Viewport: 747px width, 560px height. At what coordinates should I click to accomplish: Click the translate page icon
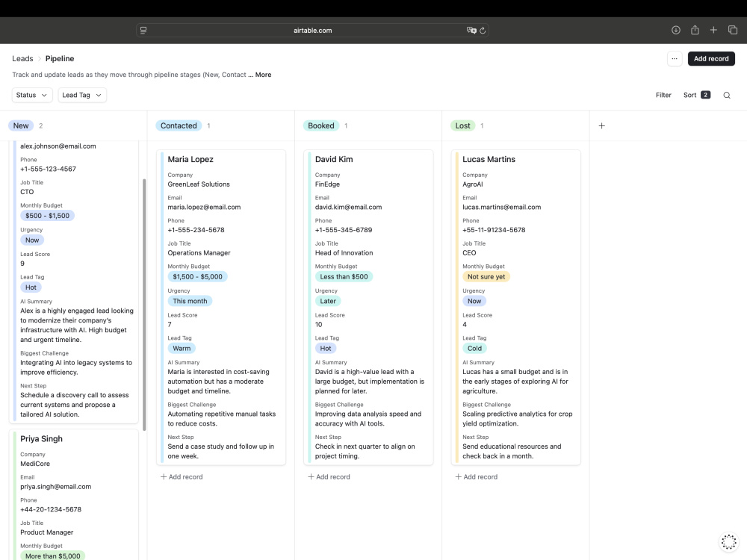[471, 30]
